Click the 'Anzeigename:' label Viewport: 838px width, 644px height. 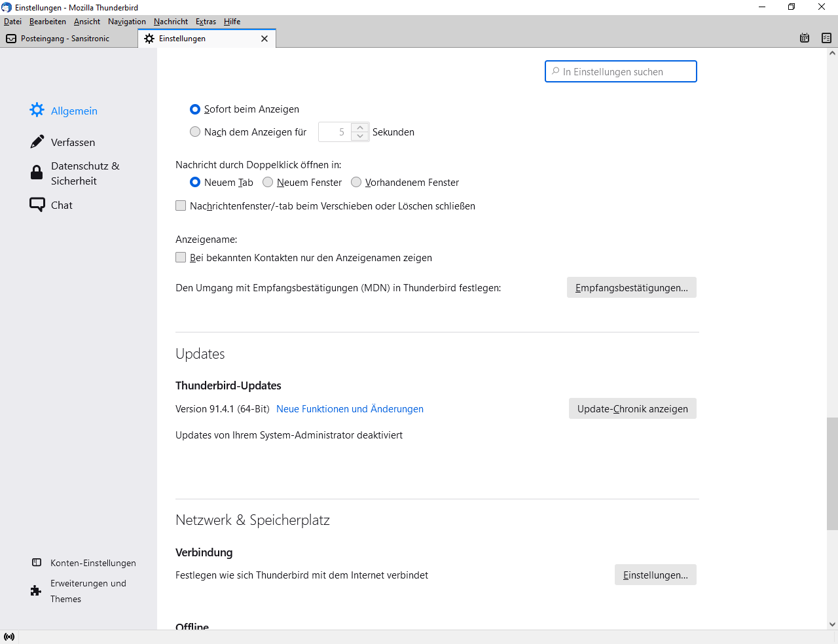(x=206, y=240)
